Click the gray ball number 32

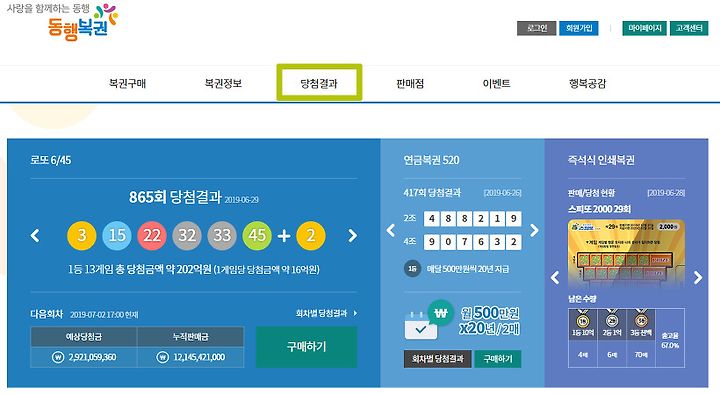click(x=187, y=236)
